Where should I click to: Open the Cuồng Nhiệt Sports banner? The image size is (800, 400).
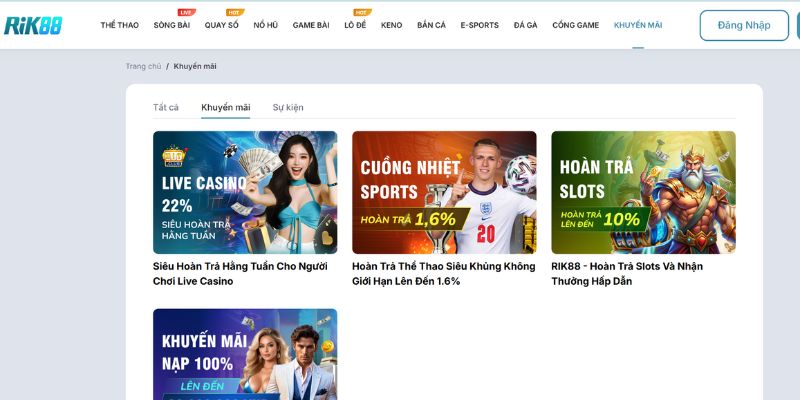pyautogui.click(x=444, y=192)
